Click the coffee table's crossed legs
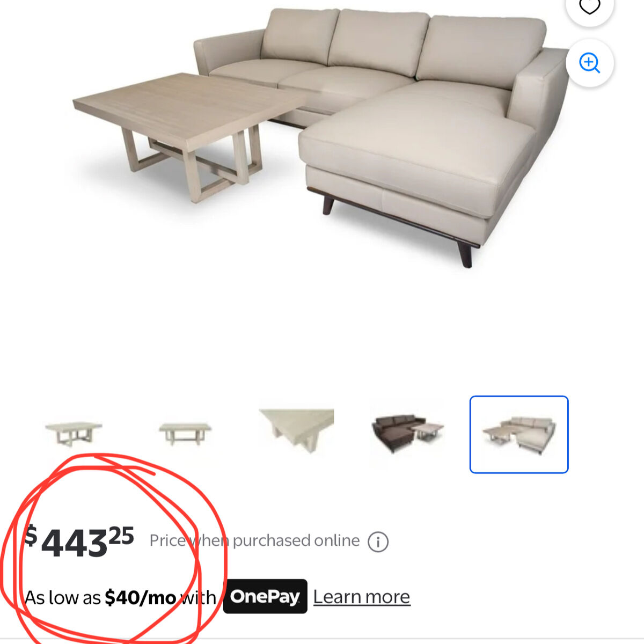Image resolution: width=644 pixels, height=644 pixels. pos(193,158)
